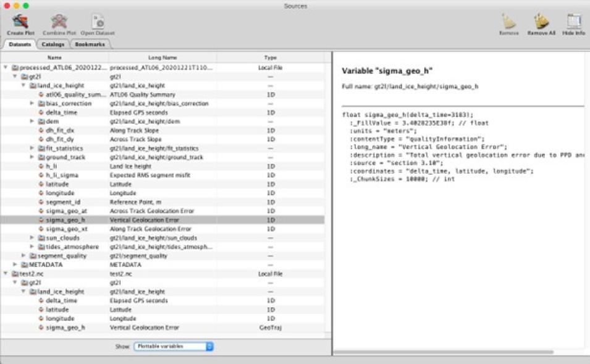
Task: Collapse the first gt2l group
Action: [x=15, y=77]
